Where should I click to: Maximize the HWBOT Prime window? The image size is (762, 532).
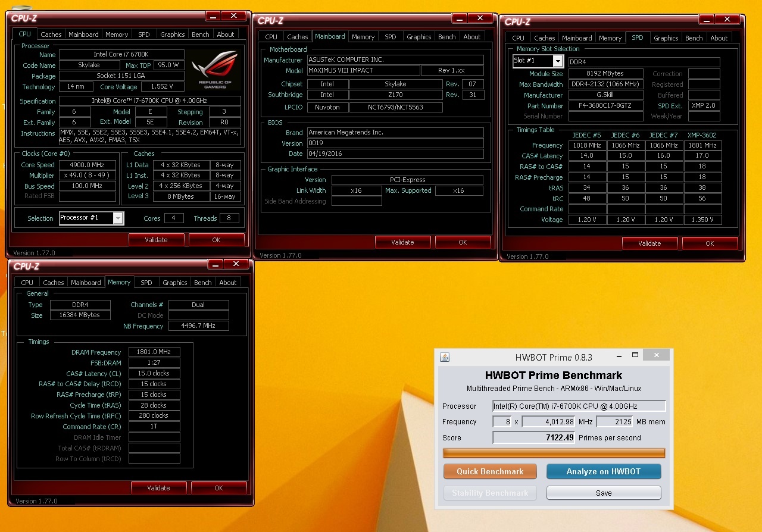(635, 356)
